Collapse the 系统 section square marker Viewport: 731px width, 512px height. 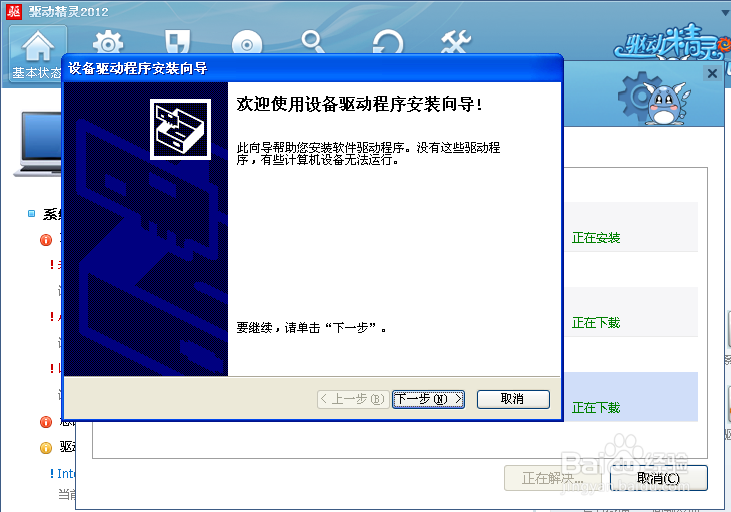[x=31, y=214]
